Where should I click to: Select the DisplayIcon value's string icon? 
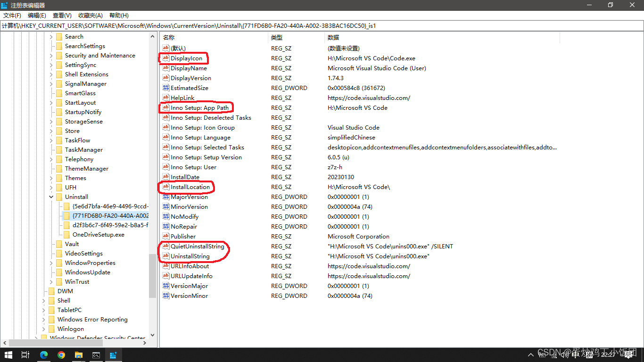coord(165,58)
